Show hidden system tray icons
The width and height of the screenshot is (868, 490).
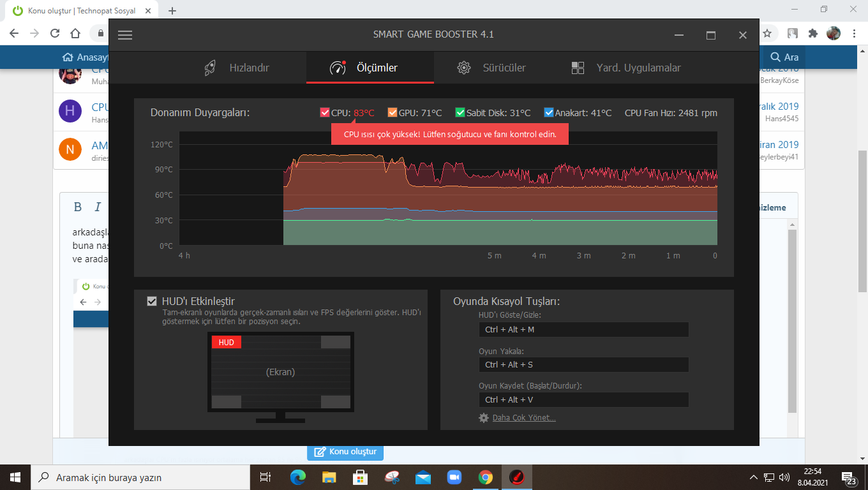tap(754, 477)
